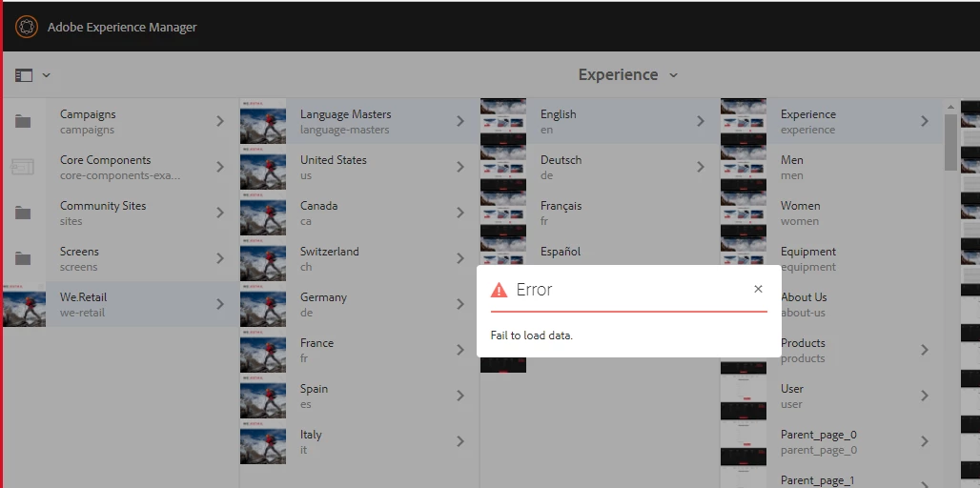This screenshot has height=488, width=980.
Task: Select the Language Masters thumbnail
Action: pos(263,121)
